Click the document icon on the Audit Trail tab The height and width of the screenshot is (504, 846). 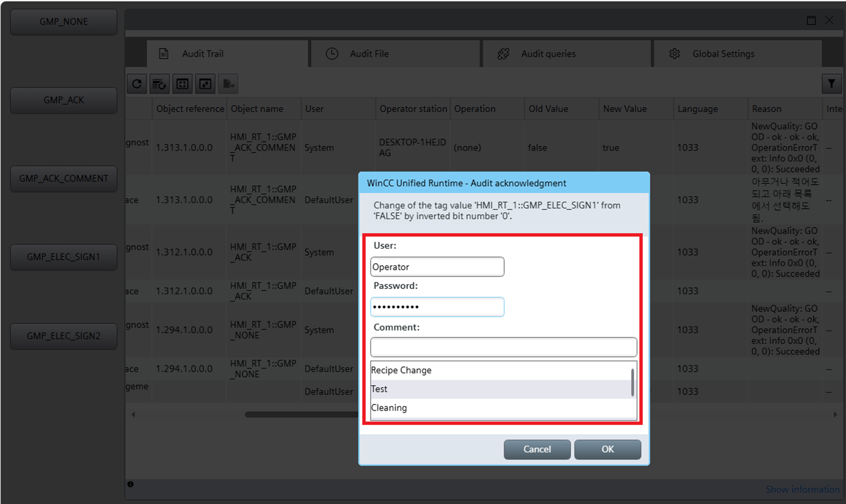(x=164, y=54)
